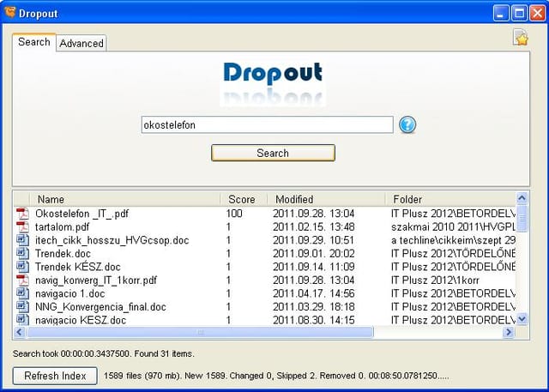Open the blue help question mark icon

point(407,124)
